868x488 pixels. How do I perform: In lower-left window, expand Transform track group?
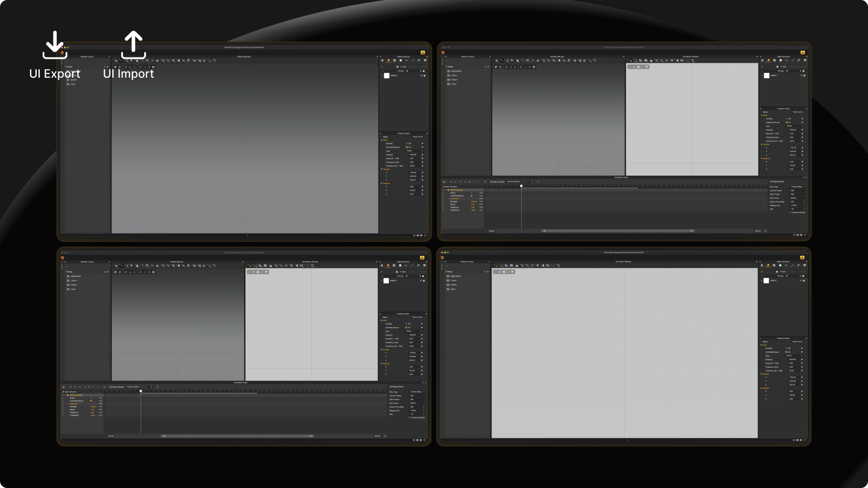(x=68, y=404)
